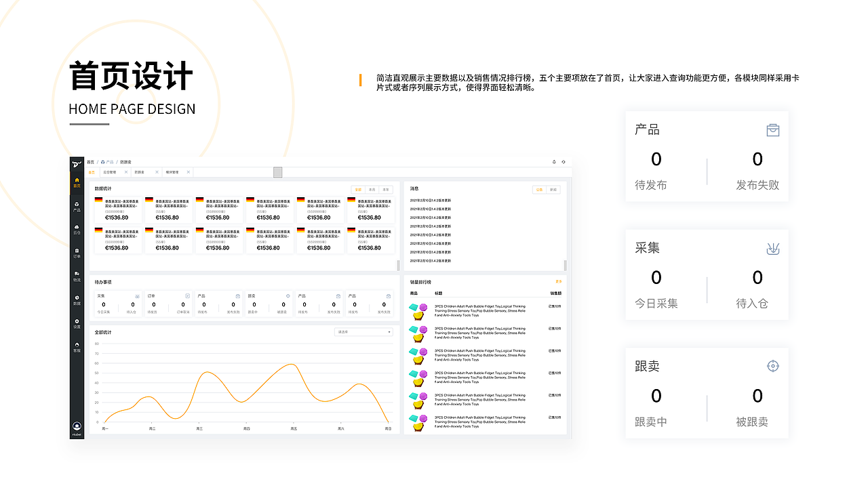Click the 消息 panel scrollbar
The height and width of the screenshot is (488, 868).
[565, 265]
